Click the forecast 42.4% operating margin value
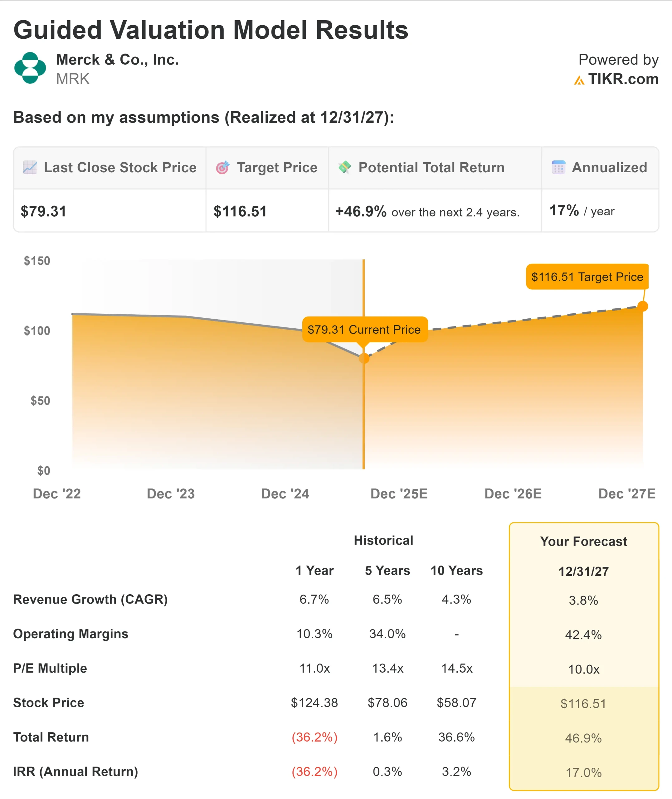 583,635
